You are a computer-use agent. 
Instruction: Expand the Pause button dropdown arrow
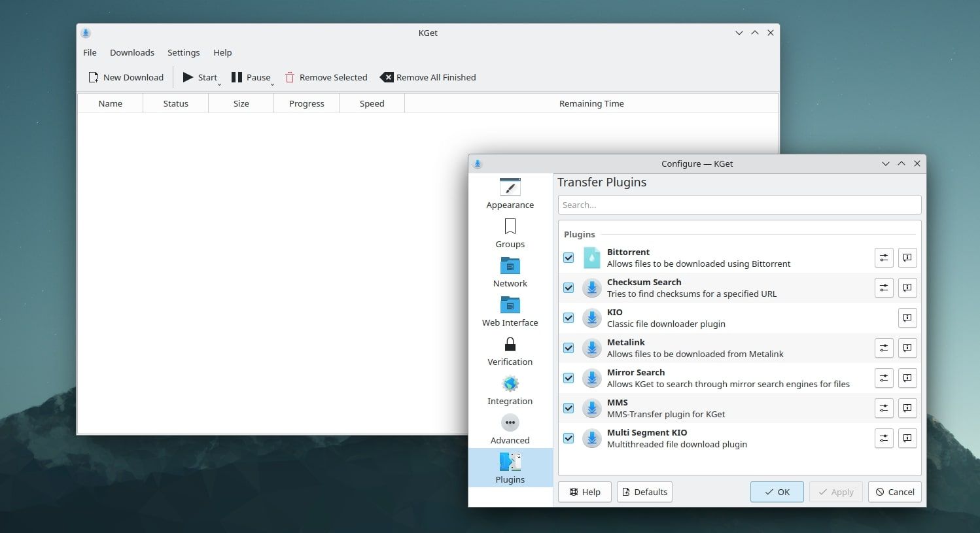[272, 84]
